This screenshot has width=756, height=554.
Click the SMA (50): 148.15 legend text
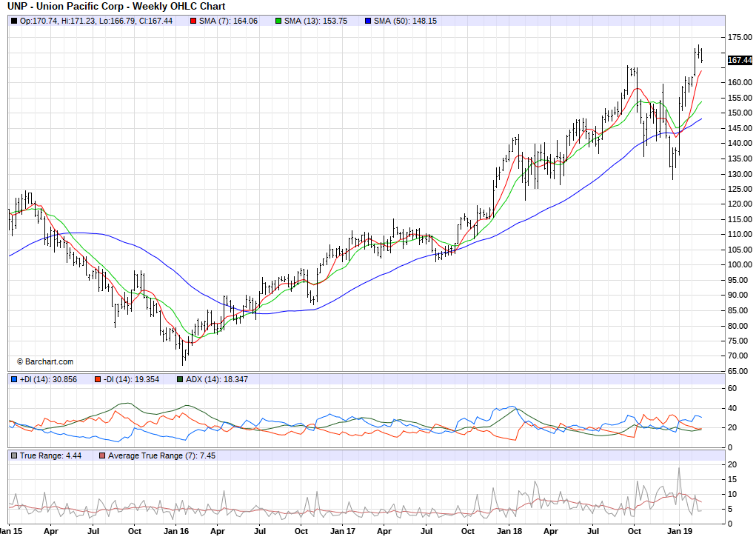(x=405, y=21)
